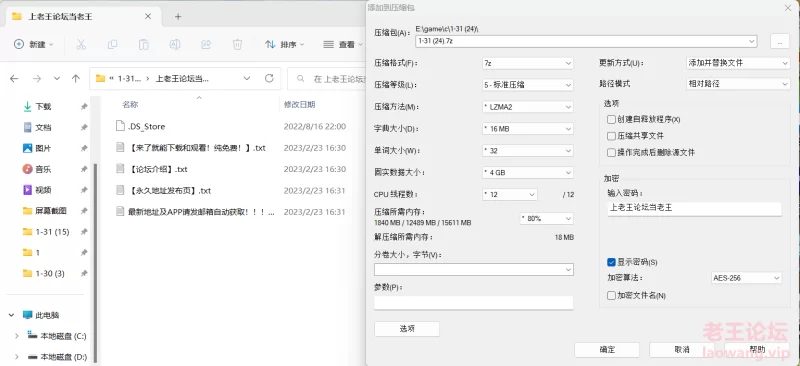Uncheck 显示密码 checkbox
Screen dimensions: 800x366
click(611, 262)
